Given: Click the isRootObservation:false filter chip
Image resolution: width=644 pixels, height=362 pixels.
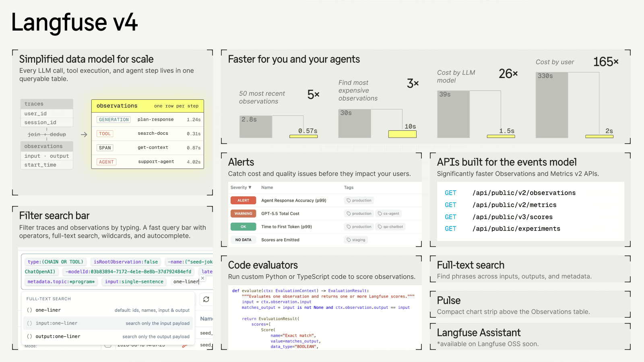Looking at the screenshot, I should [126, 262].
